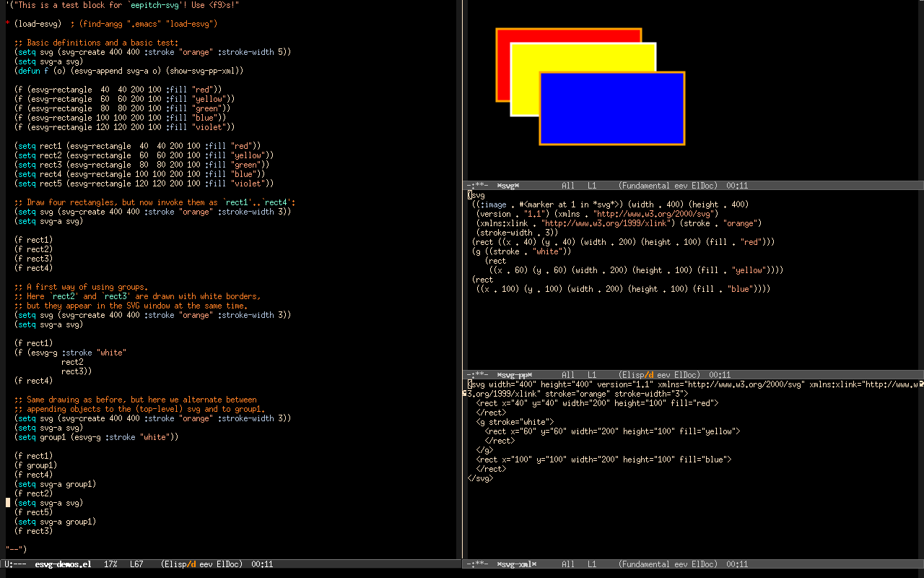Click the *svg* buffer name in its mode line
The image size is (924, 578).
click(x=508, y=186)
